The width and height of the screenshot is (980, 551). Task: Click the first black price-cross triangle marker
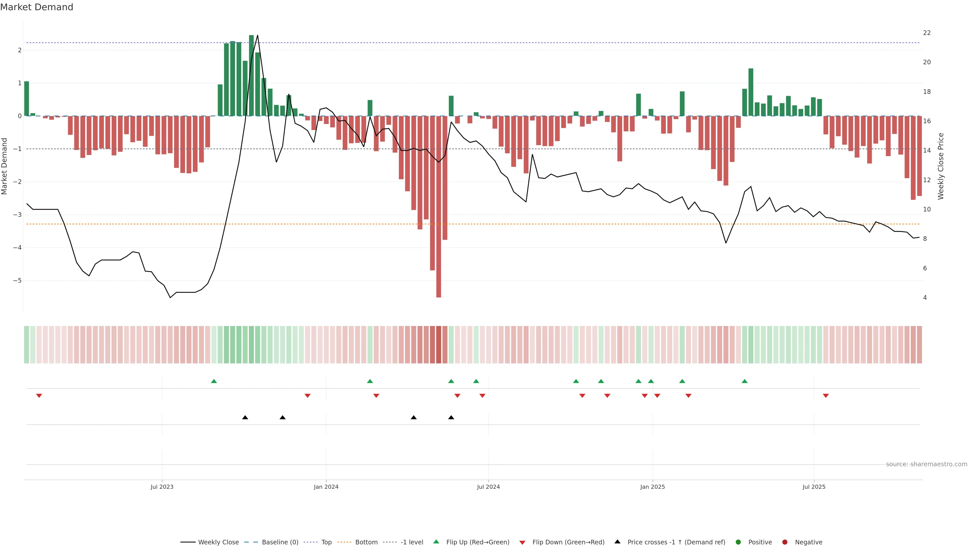(x=245, y=418)
